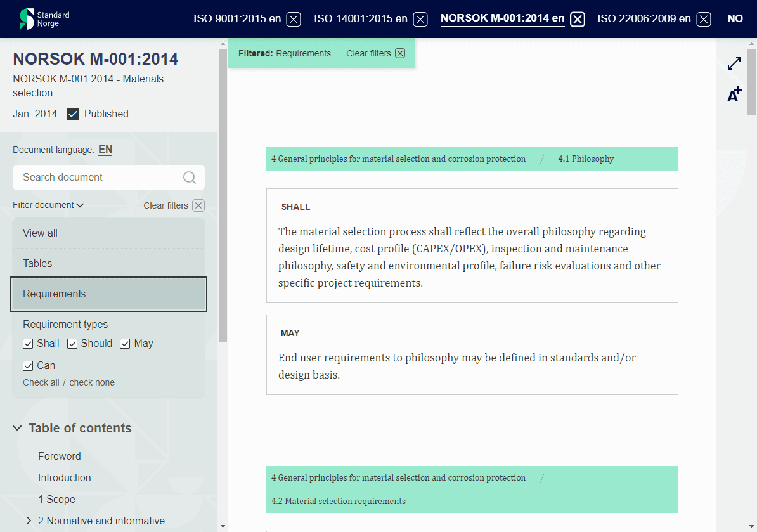Image resolution: width=757 pixels, height=532 pixels.
Task: Click sidebar scrollbar up arrow
Action: click(x=223, y=44)
